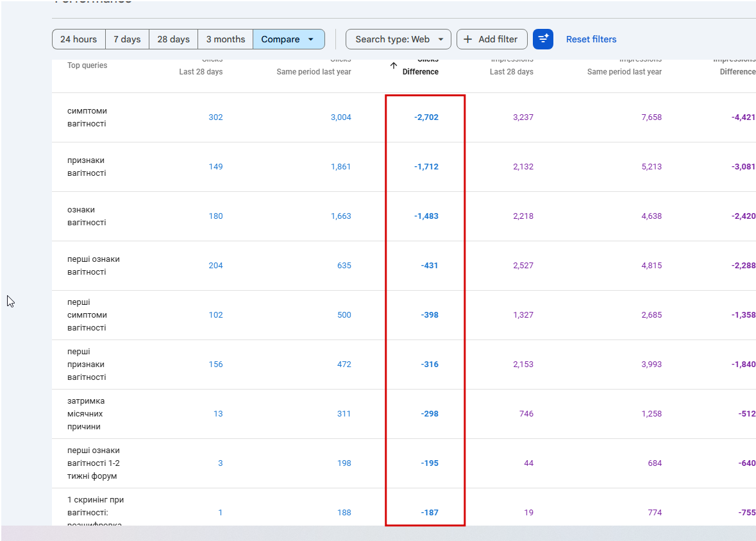
Task: Select the 24 hours date range
Action: 79,39
